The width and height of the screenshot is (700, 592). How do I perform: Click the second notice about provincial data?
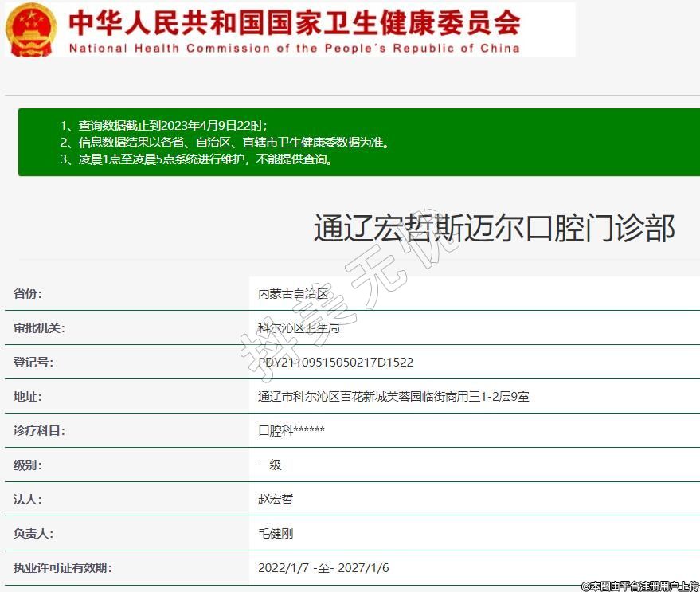[225, 143]
